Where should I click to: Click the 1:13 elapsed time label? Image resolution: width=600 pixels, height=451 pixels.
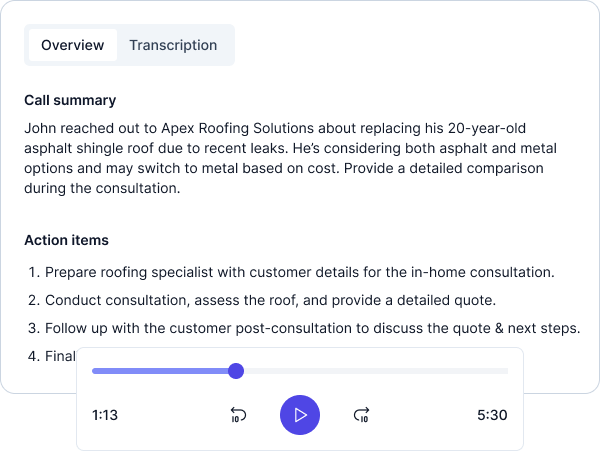tap(105, 415)
